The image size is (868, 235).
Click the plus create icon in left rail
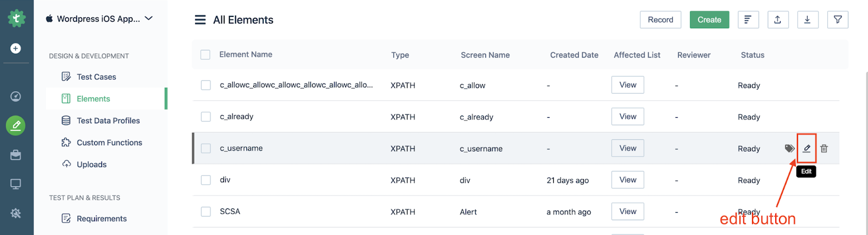[16, 48]
